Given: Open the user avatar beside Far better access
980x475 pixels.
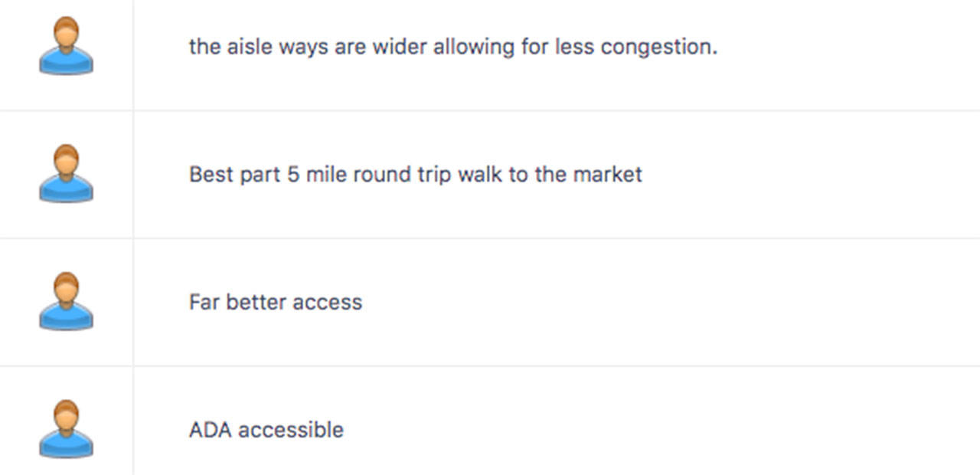Looking at the screenshot, I should [66, 301].
